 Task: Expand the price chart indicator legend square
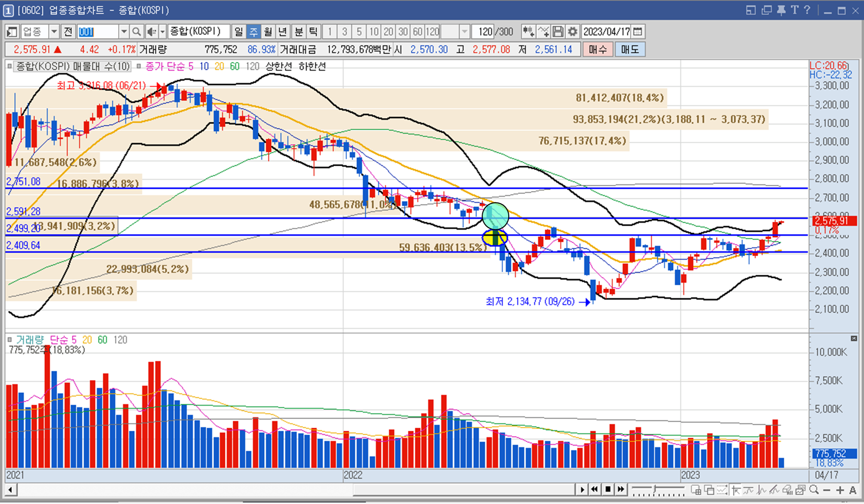[x=9, y=66]
